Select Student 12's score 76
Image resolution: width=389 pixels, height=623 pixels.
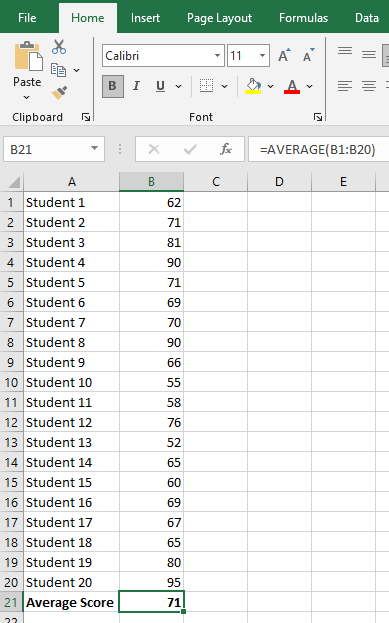pyautogui.click(x=151, y=423)
